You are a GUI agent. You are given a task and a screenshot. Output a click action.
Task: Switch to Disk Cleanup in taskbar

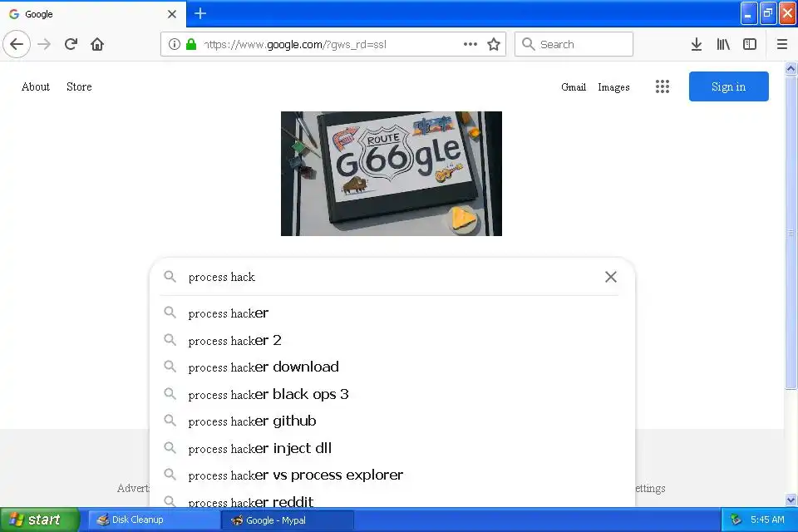[153, 520]
